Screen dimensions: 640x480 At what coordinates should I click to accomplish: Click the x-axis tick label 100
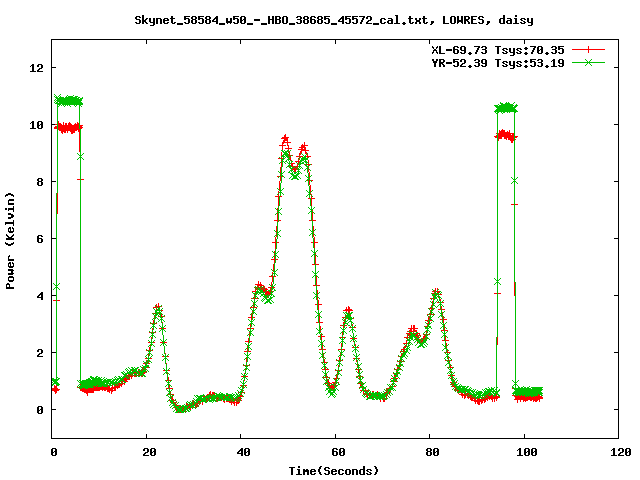coord(527,452)
